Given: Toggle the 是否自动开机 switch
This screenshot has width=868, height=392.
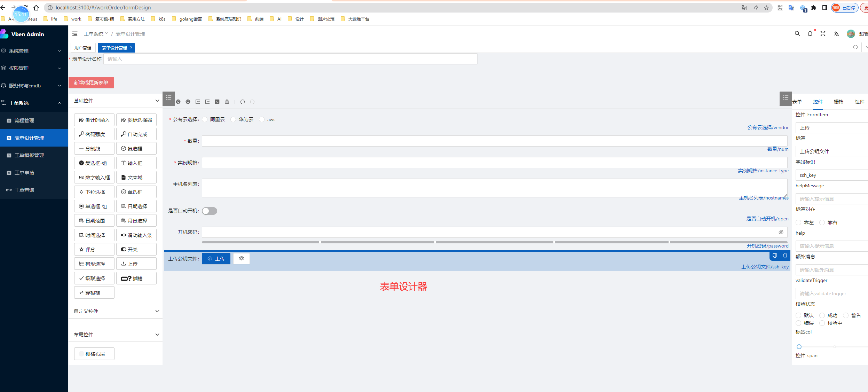Looking at the screenshot, I should point(210,211).
